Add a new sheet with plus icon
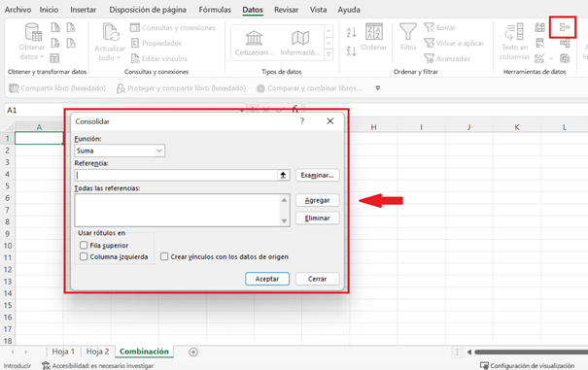 pos(193,352)
